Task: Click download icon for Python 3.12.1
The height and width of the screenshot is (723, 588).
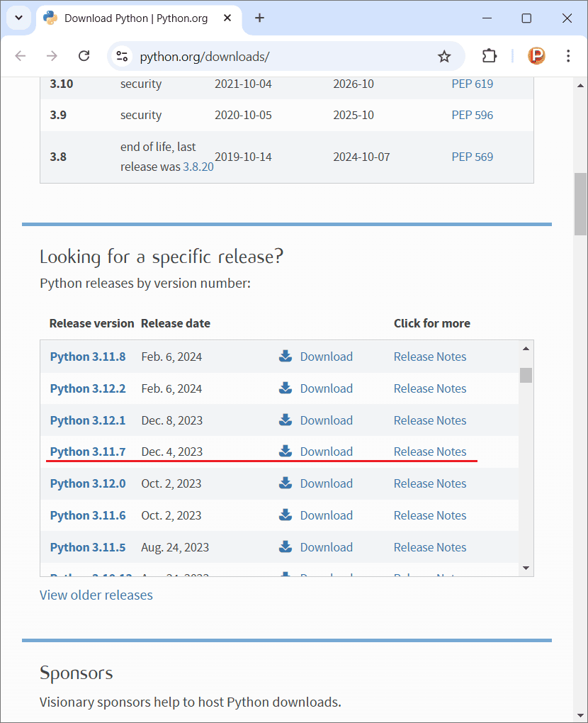Action: 285,420
